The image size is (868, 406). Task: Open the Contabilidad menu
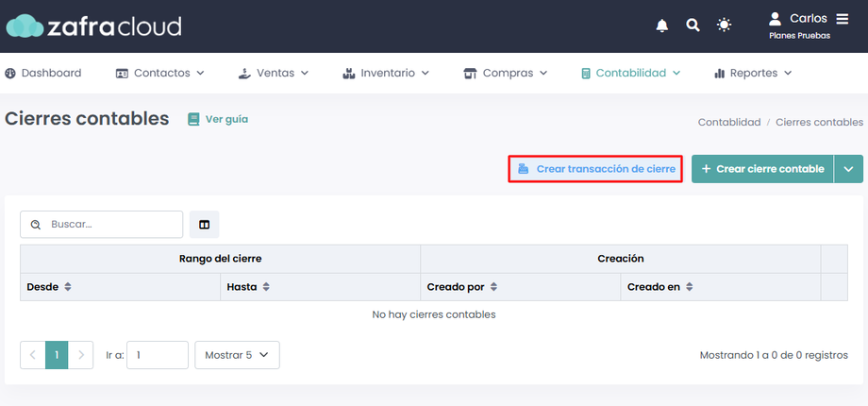click(630, 73)
